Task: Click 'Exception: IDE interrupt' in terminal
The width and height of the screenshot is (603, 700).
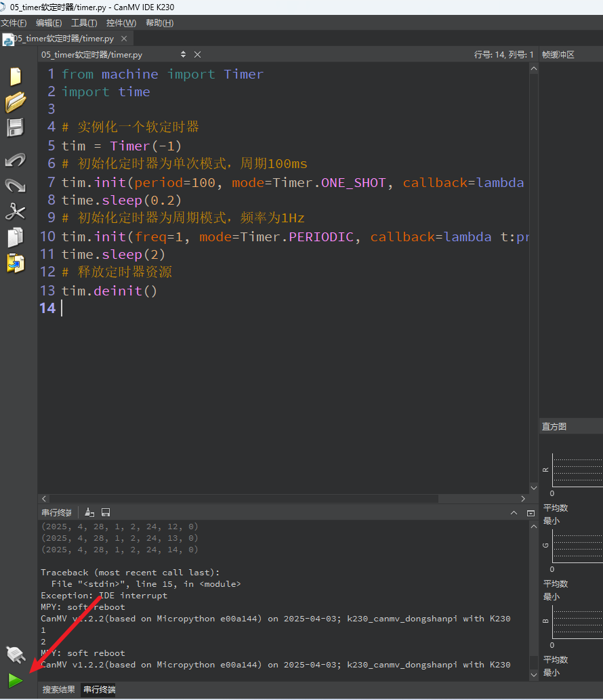Action: pos(104,596)
